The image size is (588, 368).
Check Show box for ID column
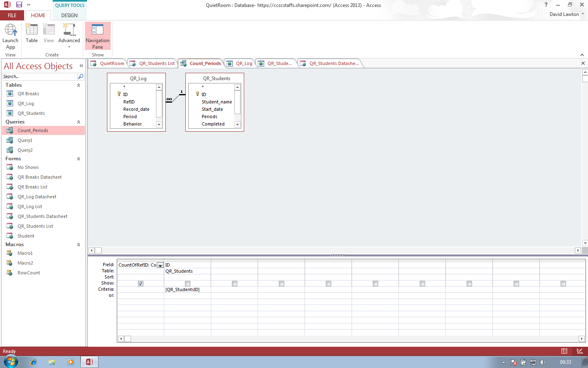tap(187, 283)
